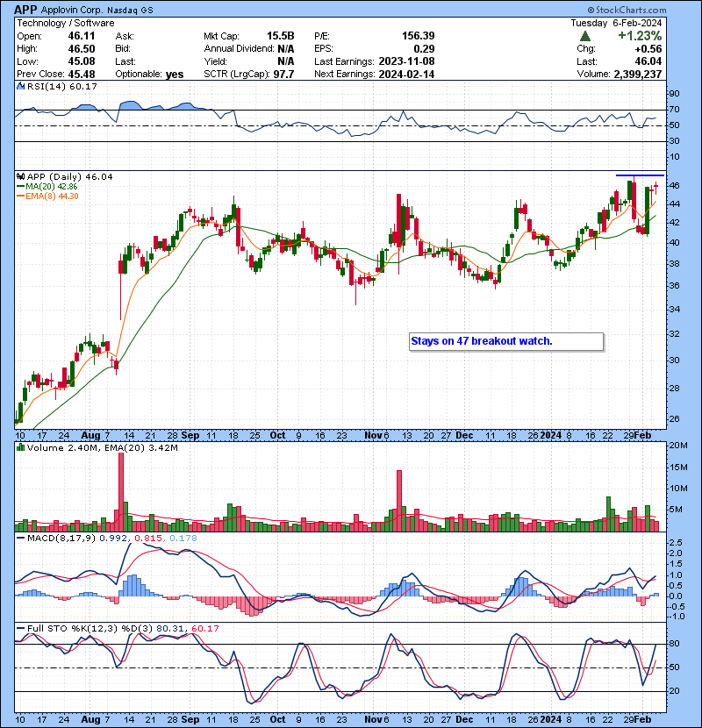Viewport: 702px width, 728px height.
Task: Click the Last Earnings date 2023-11-08
Action: click(406, 61)
